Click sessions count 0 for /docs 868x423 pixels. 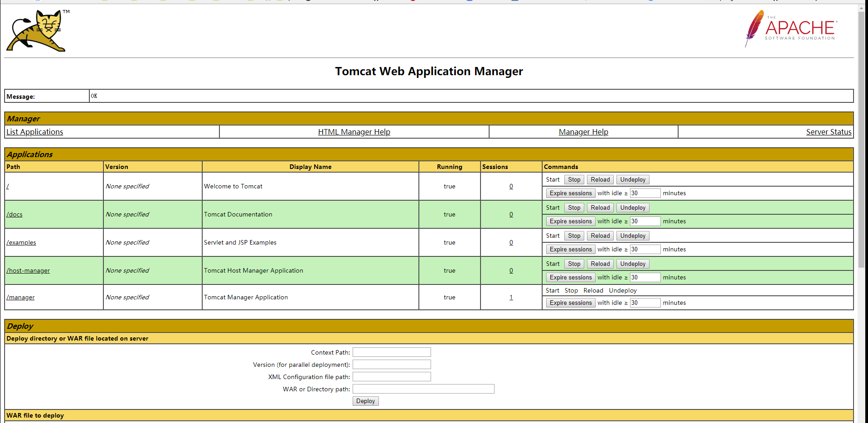coord(511,214)
